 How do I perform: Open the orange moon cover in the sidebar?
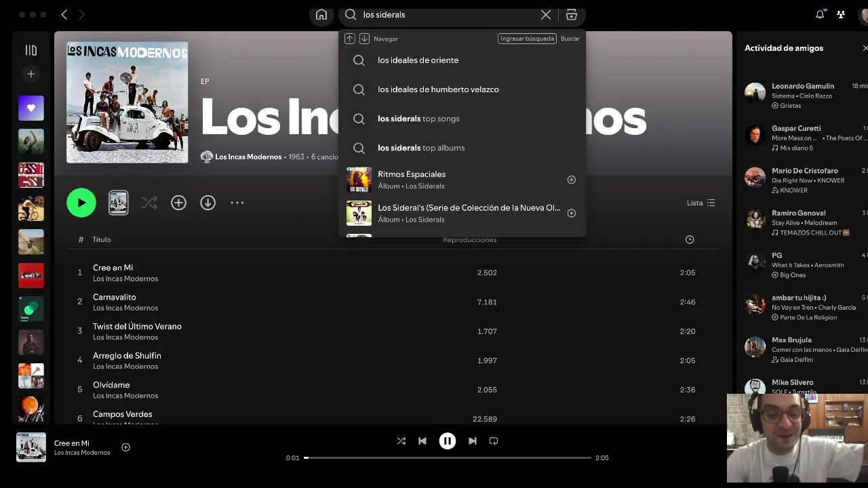point(31,409)
